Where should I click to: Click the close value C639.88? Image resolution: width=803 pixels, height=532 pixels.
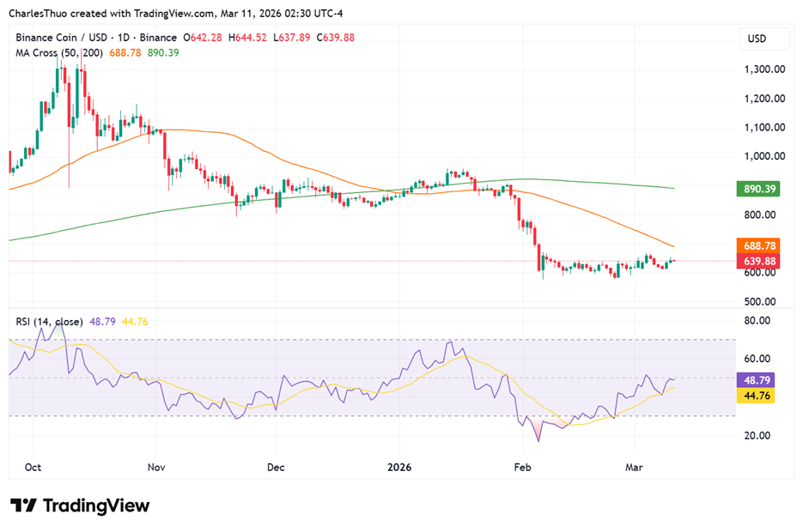(x=336, y=38)
